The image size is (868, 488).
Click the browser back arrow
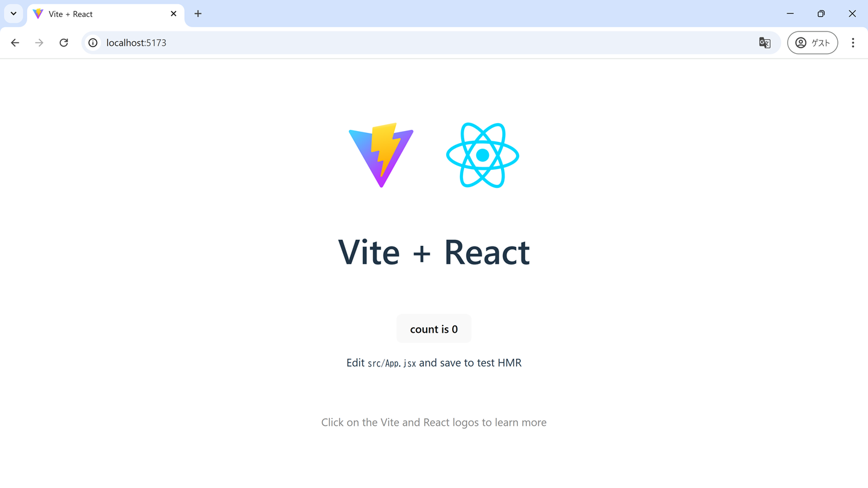click(15, 43)
